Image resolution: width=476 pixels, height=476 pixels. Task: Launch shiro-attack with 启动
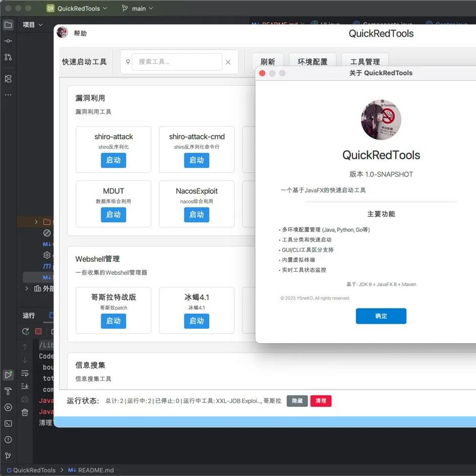coord(113,160)
